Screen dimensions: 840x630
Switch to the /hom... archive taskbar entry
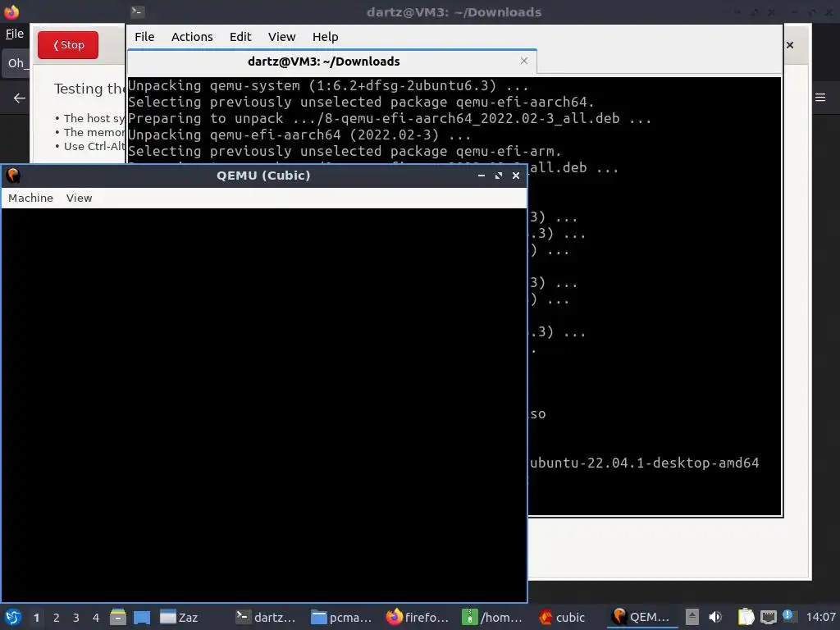(493, 617)
